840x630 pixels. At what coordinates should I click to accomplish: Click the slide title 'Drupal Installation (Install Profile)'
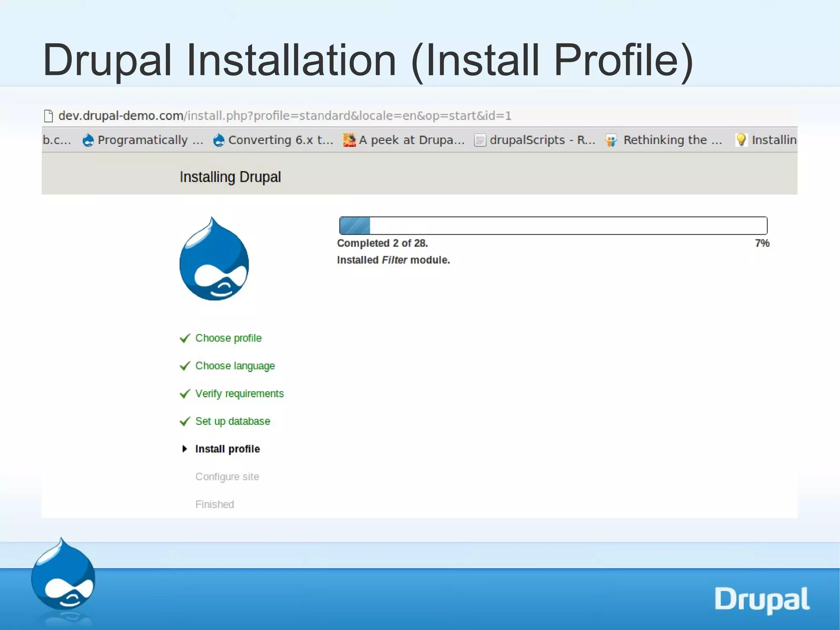367,61
